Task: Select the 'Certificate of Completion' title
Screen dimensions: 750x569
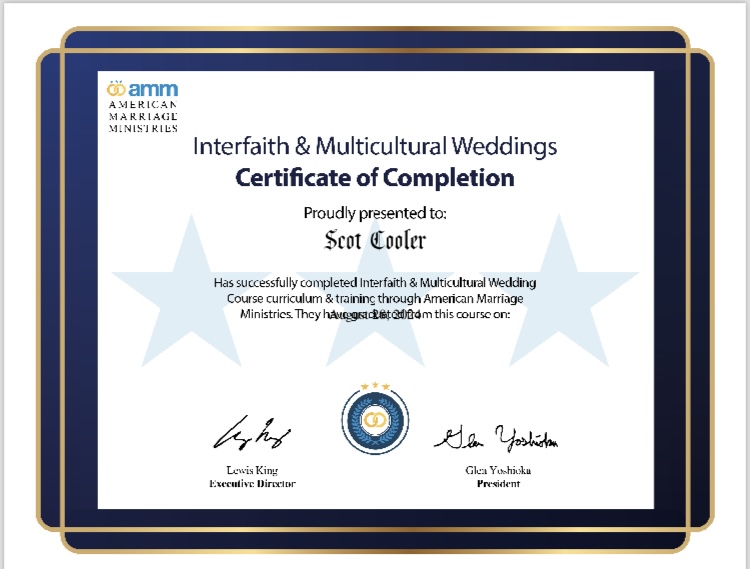Action: [x=374, y=179]
